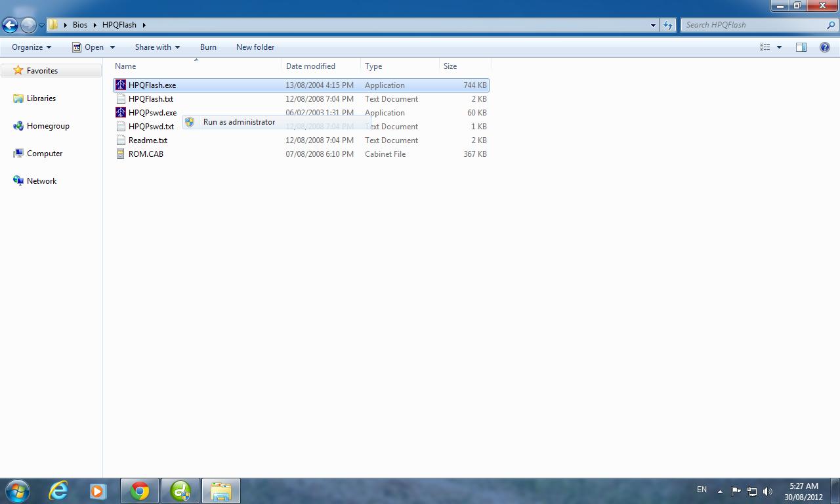Open the taskbar clock and date
840x504 pixels.
point(803,492)
